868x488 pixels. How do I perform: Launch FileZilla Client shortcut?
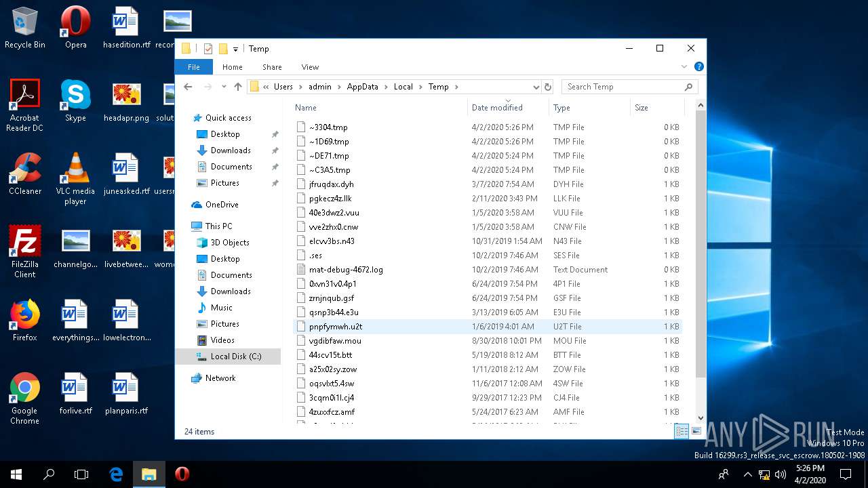[25, 252]
